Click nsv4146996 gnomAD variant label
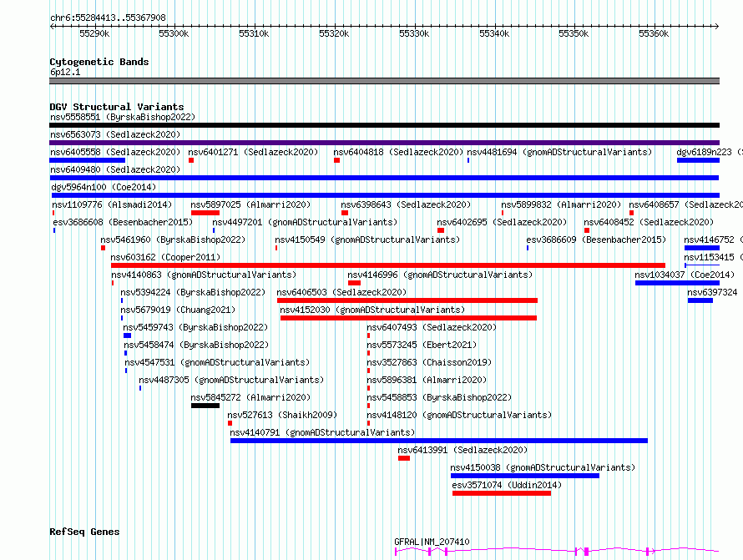The height and width of the screenshot is (560, 743). point(440,275)
